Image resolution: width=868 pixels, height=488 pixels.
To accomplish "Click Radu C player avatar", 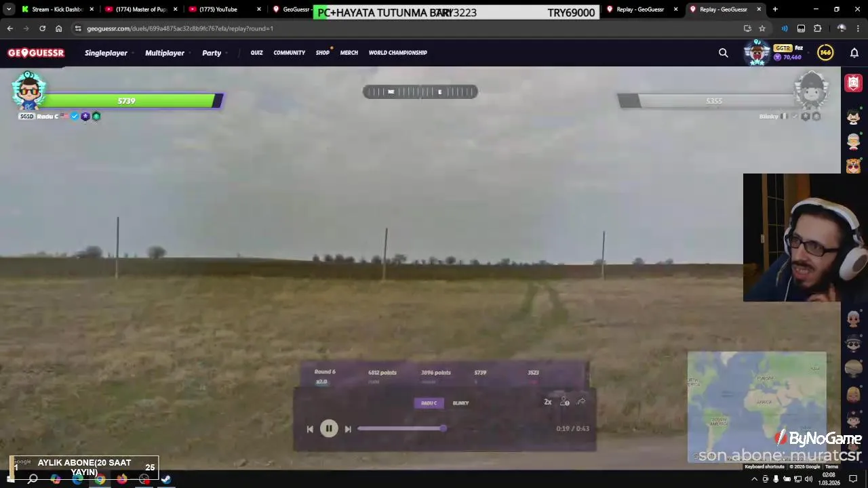I will 28,90.
